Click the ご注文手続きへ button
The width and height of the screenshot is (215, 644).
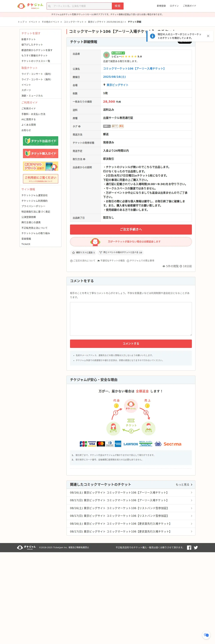coord(131,230)
